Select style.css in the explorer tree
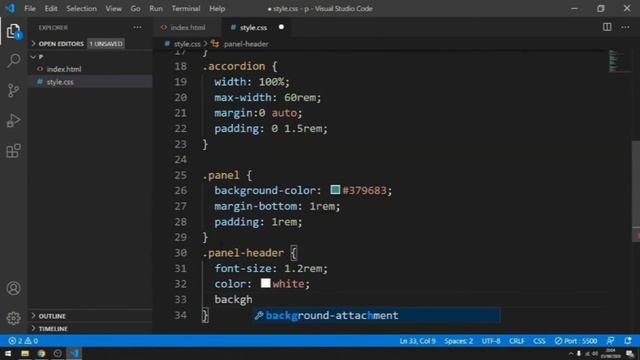This screenshot has height=360, width=640. 60,82
